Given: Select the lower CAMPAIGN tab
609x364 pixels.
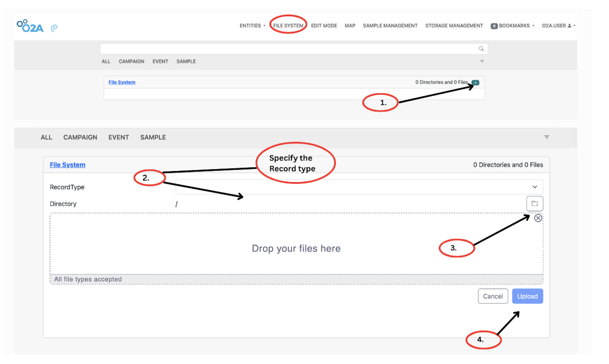Looking at the screenshot, I should (x=80, y=137).
